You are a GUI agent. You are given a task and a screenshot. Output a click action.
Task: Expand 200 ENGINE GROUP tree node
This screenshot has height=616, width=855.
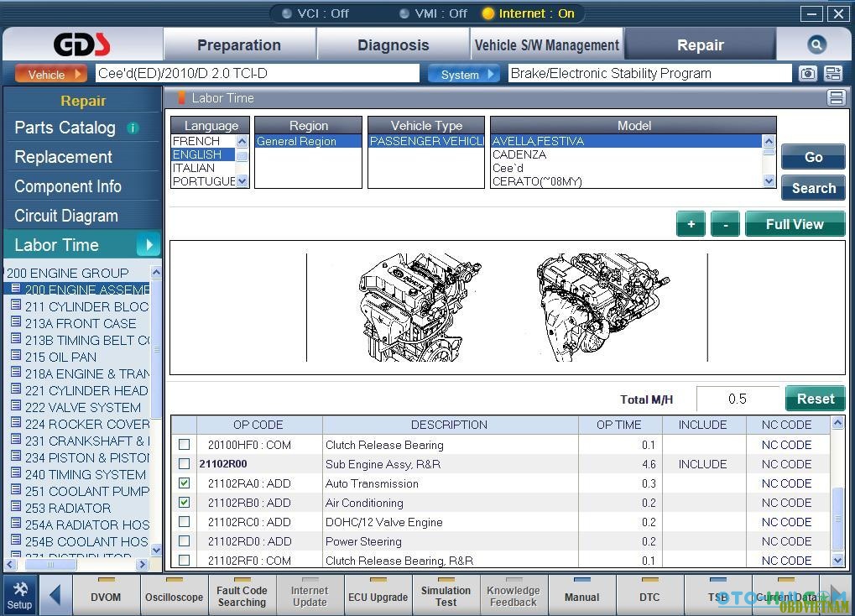pyautogui.click(x=68, y=273)
